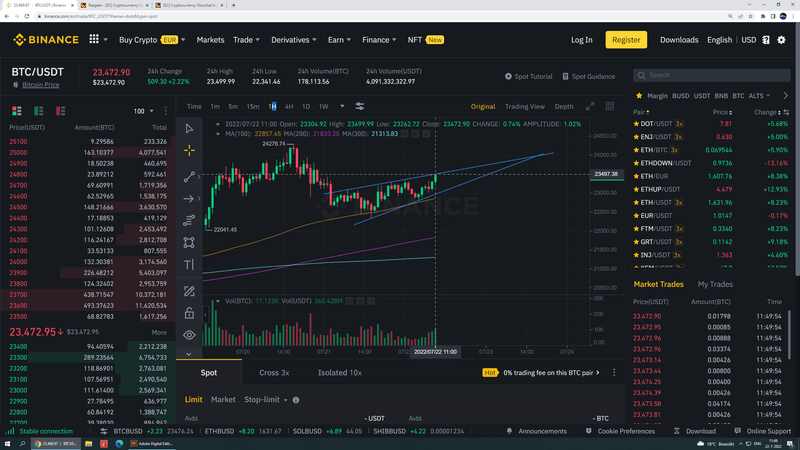
Task: Click the Binance logo
Action: click(46, 39)
